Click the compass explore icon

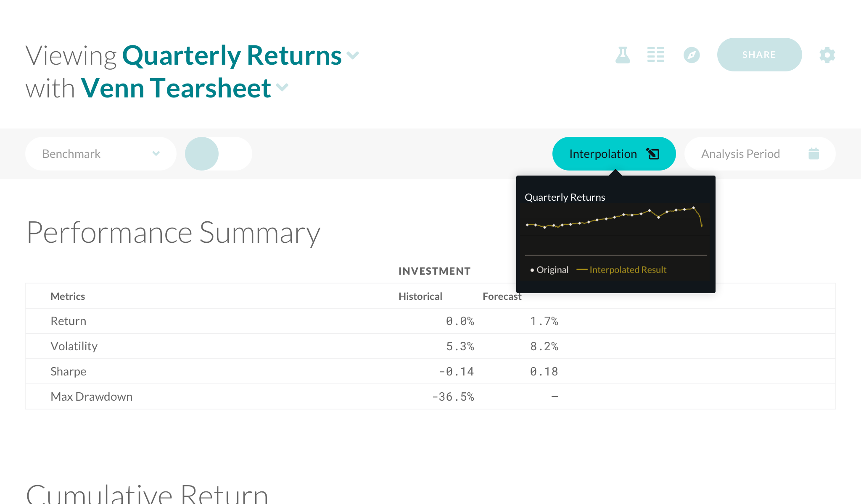pyautogui.click(x=692, y=55)
